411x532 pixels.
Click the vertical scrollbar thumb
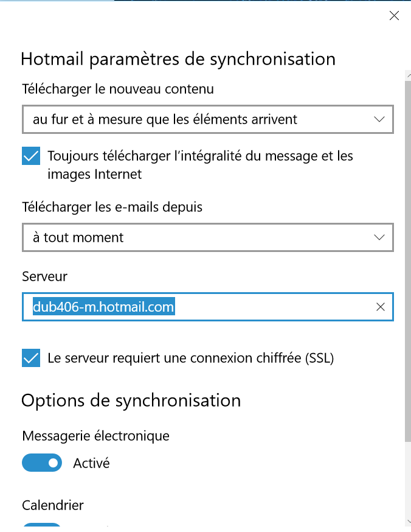(x=408, y=261)
